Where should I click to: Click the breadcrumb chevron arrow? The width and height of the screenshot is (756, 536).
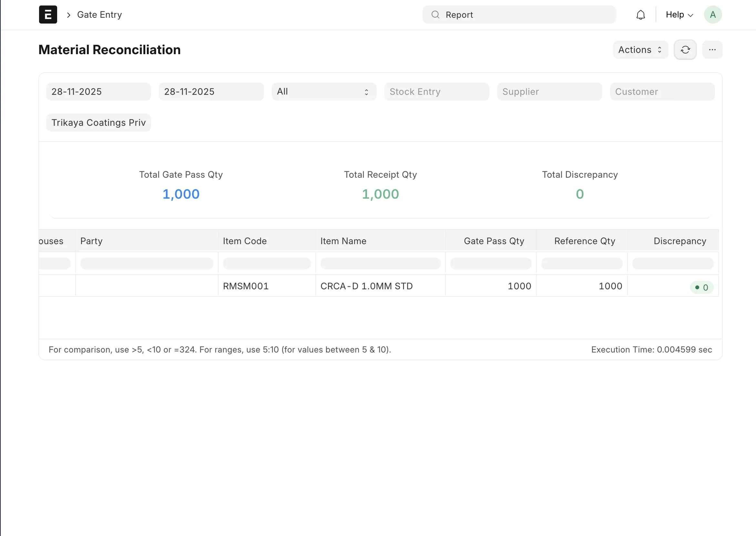click(69, 15)
